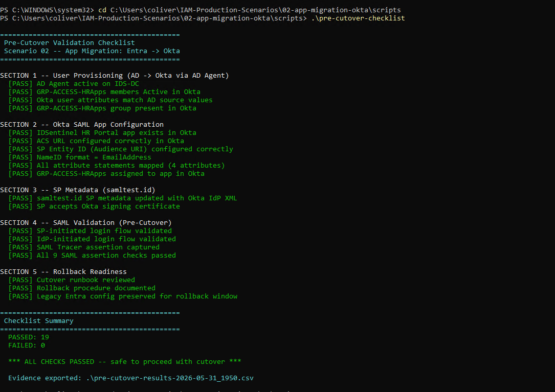
Task: Click 'SECTION 3 -- SP Metadata (samltest.id)' heading
Action: coord(78,190)
